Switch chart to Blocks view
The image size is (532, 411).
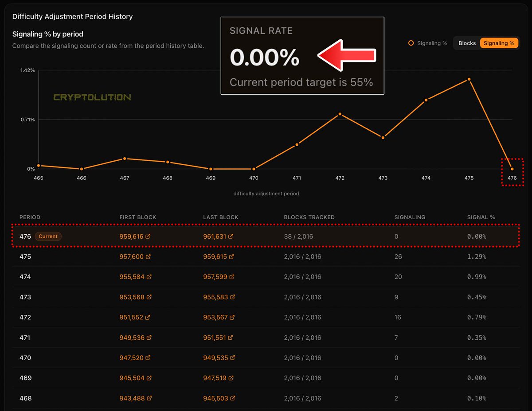pyautogui.click(x=467, y=43)
